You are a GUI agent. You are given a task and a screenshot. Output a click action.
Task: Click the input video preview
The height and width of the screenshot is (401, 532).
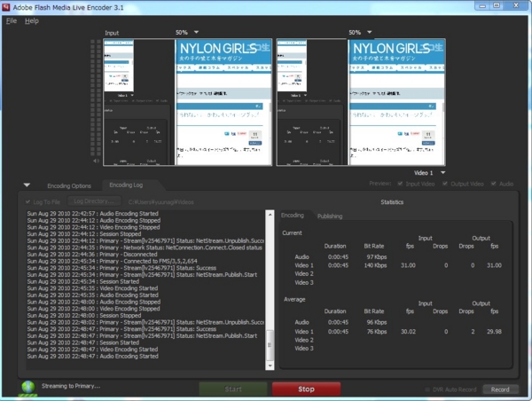188,102
